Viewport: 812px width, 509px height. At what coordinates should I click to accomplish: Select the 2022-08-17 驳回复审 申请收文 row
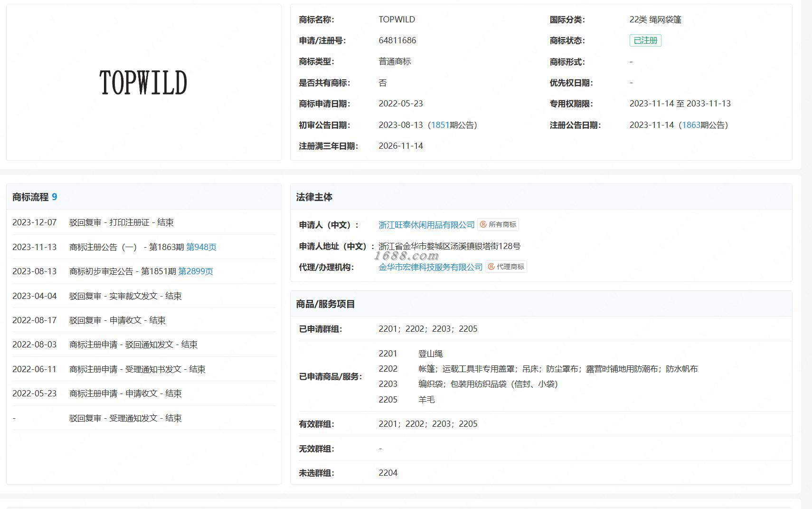pos(143,320)
